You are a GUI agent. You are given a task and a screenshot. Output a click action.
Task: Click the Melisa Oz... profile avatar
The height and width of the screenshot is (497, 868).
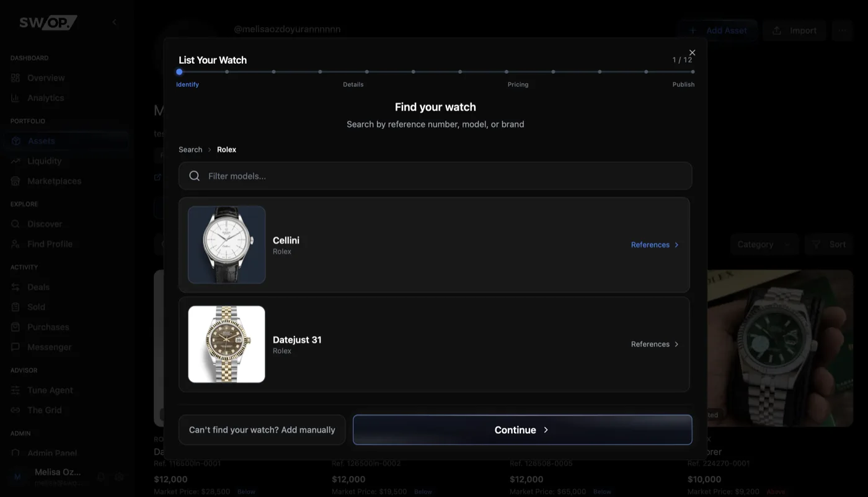click(17, 477)
